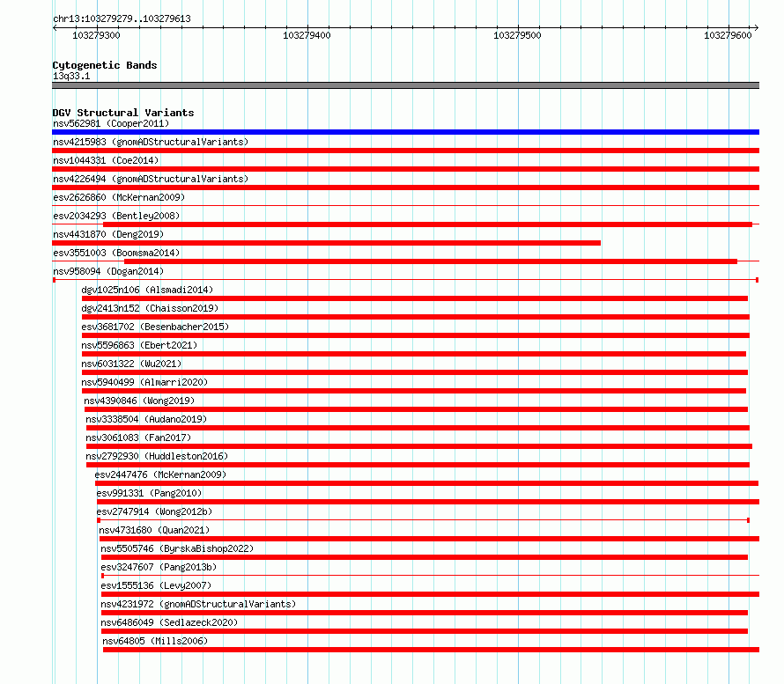Click the 103279400 ruler coordinate

coord(307,35)
